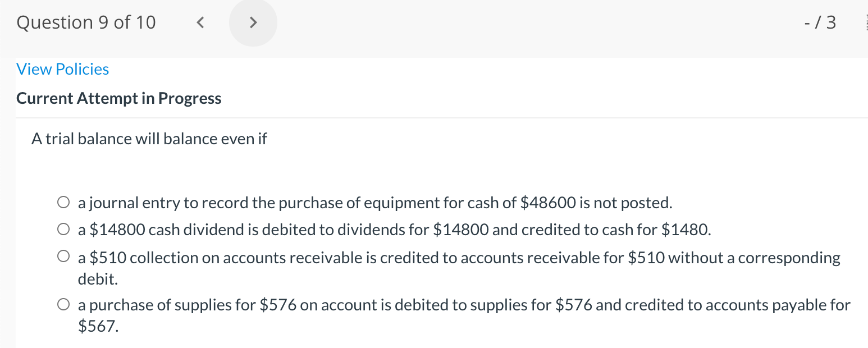This screenshot has width=868, height=348.
Task: Choose the $14800 cash dividend answer
Action: [x=63, y=229]
